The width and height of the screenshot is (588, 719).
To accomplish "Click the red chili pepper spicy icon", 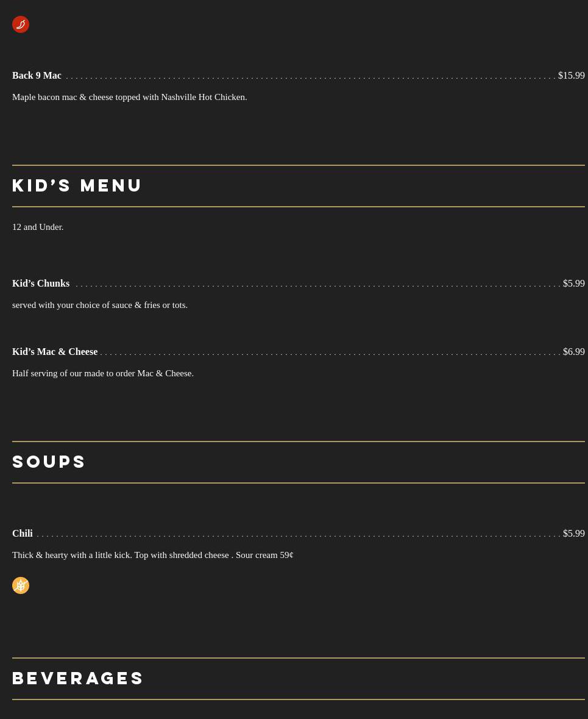I will point(21,24).
